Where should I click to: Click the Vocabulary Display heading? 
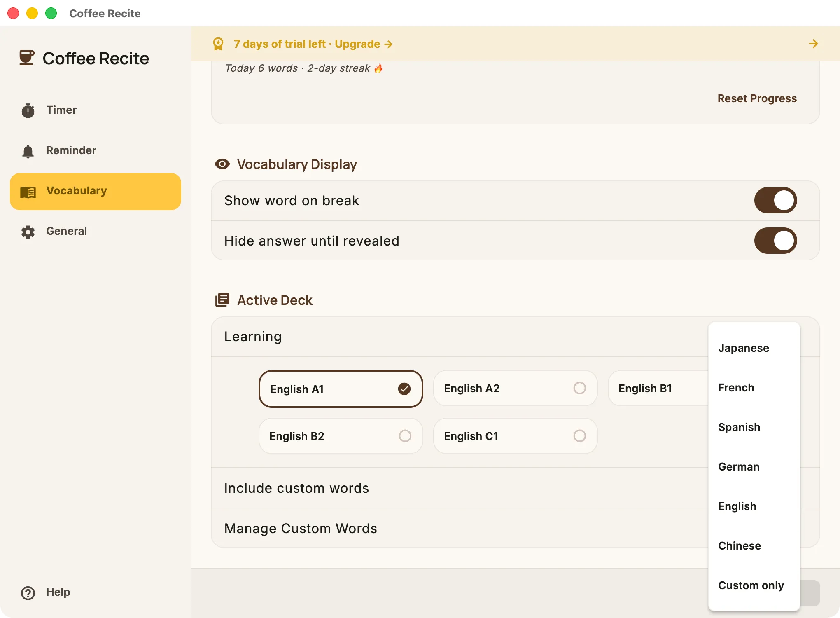tap(297, 164)
